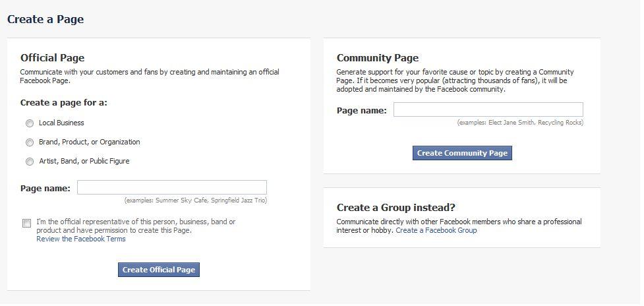Tick the official representative checkbox
This screenshot has width=644, height=306.
[x=27, y=224]
